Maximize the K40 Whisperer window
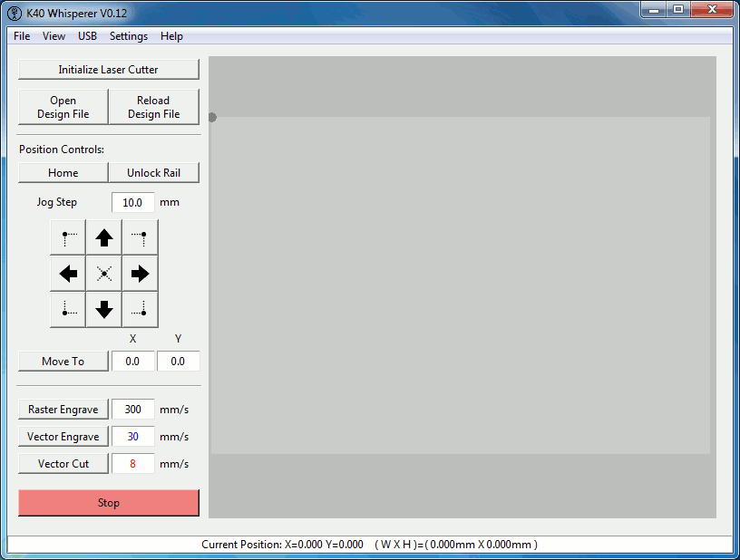Viewport: 740px width, 560px height. point(678,10)
